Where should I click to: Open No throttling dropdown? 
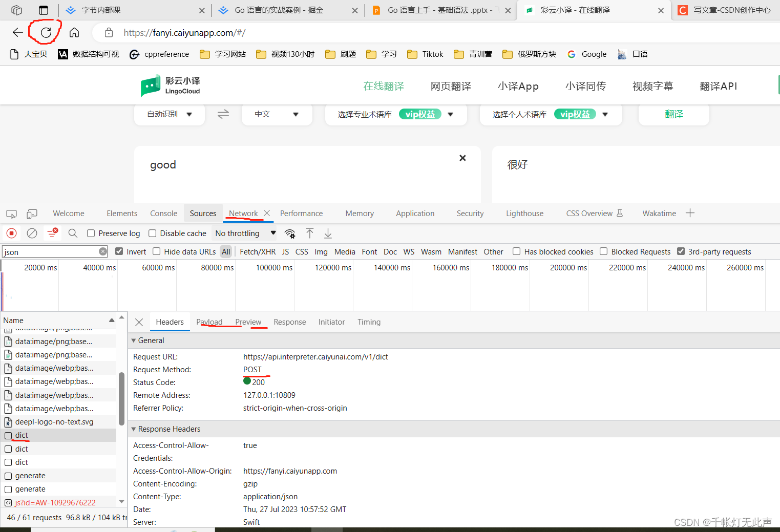[245, 233]
